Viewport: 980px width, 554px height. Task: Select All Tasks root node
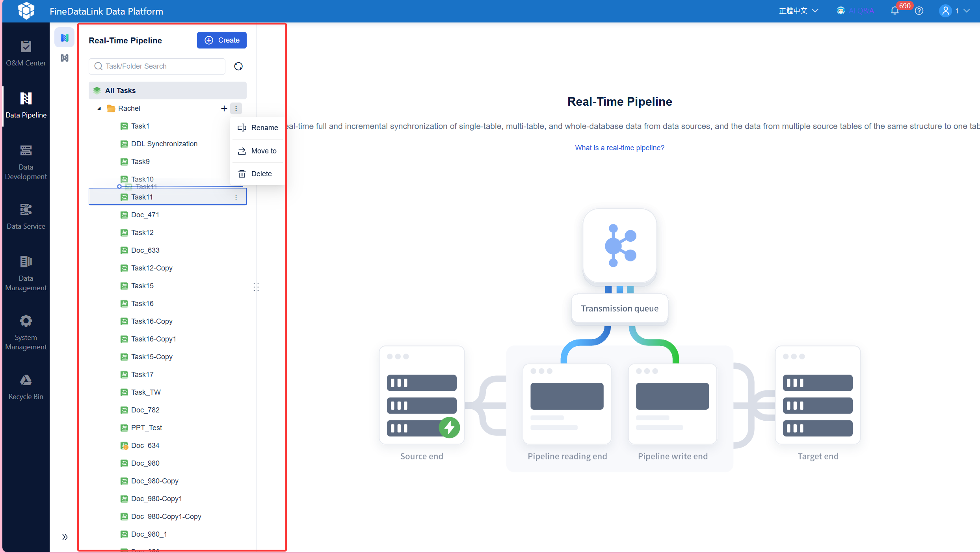click(x=167, y=91)
